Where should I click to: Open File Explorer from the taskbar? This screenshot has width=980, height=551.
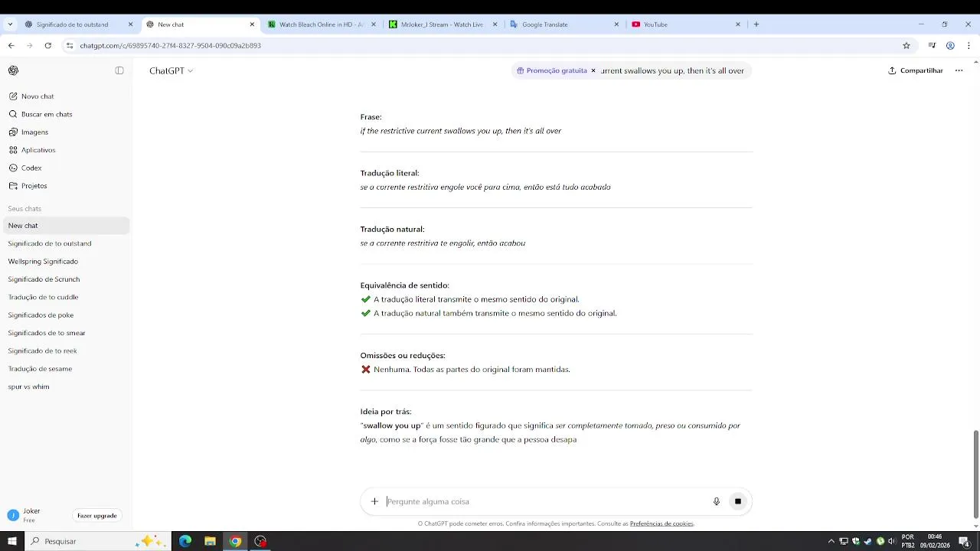[x=210, y=541]
